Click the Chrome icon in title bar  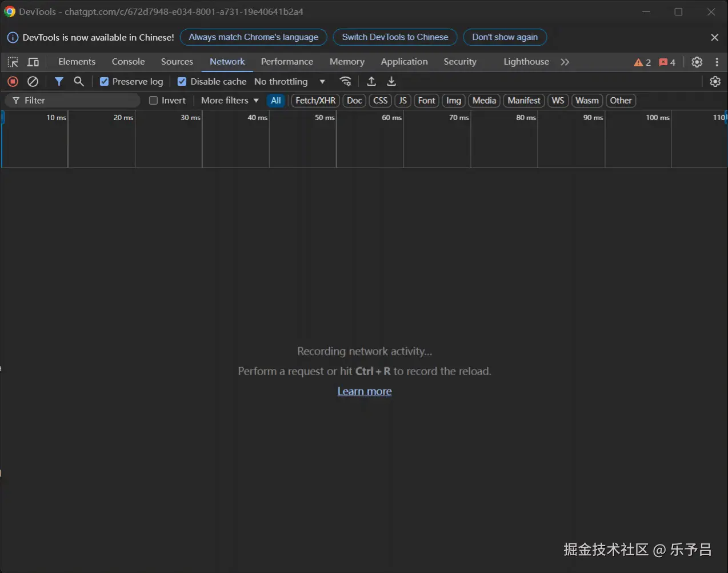(9, 11)
